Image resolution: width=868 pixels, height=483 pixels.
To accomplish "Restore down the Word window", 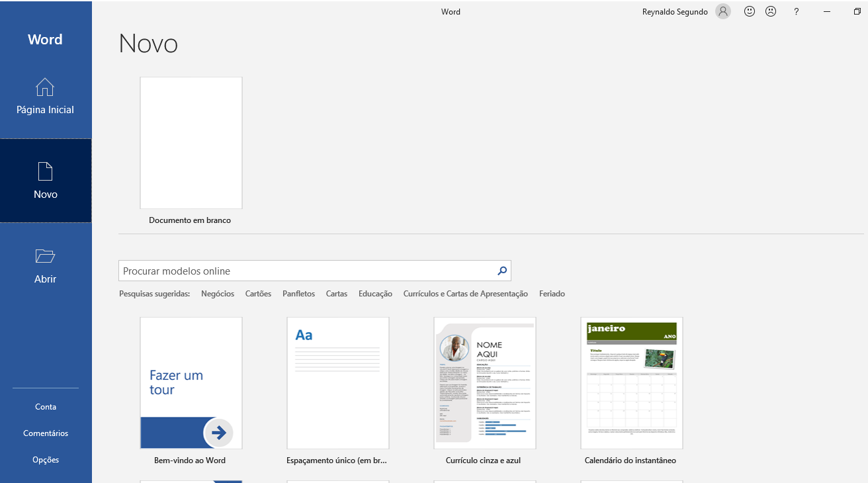I will coord(857,11).
